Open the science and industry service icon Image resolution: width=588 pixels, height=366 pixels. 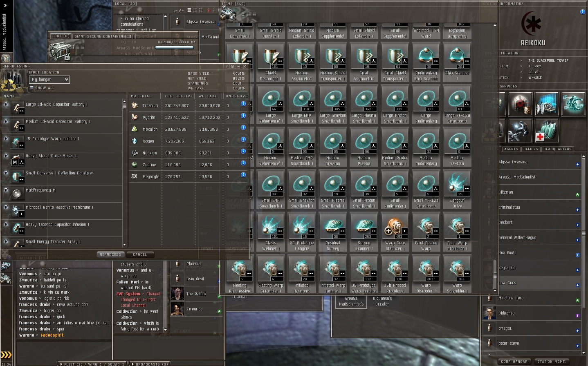coord(547,104)
